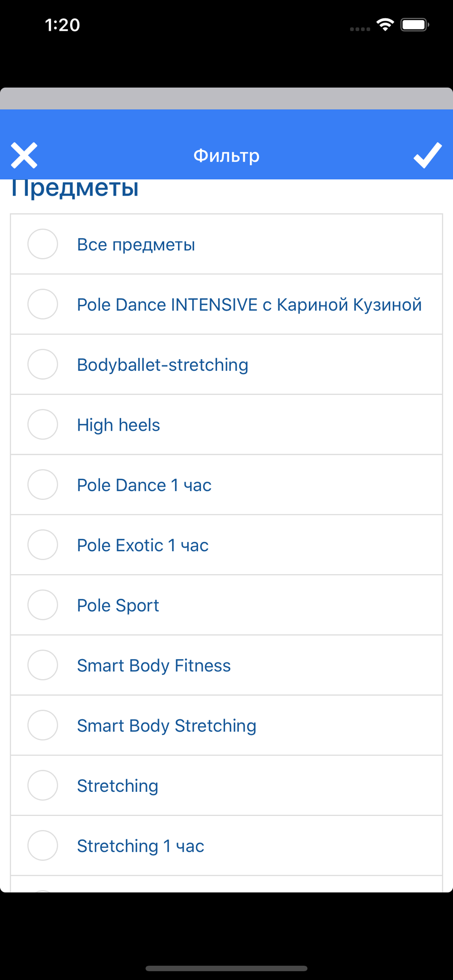This screenshot has height=980, width=453.
Task: Choose the Stretching radio circle
Action: point(43,785)
